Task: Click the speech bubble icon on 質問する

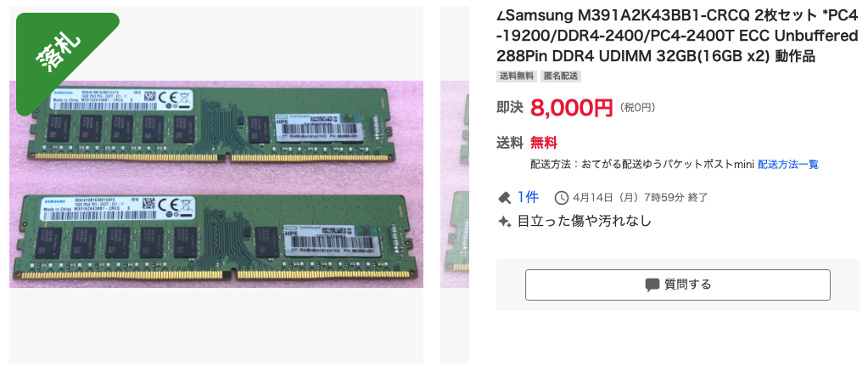Action: [x=652, y=285]
